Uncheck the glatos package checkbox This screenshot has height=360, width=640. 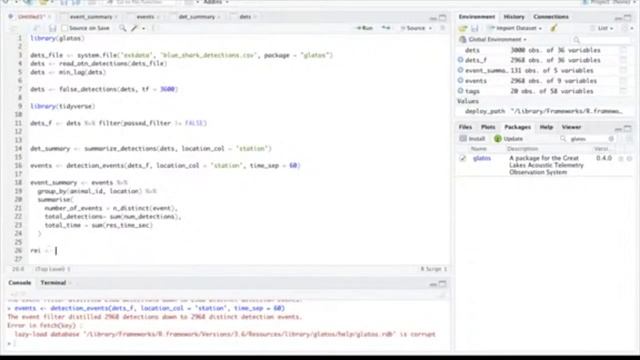tap(462, 158)
